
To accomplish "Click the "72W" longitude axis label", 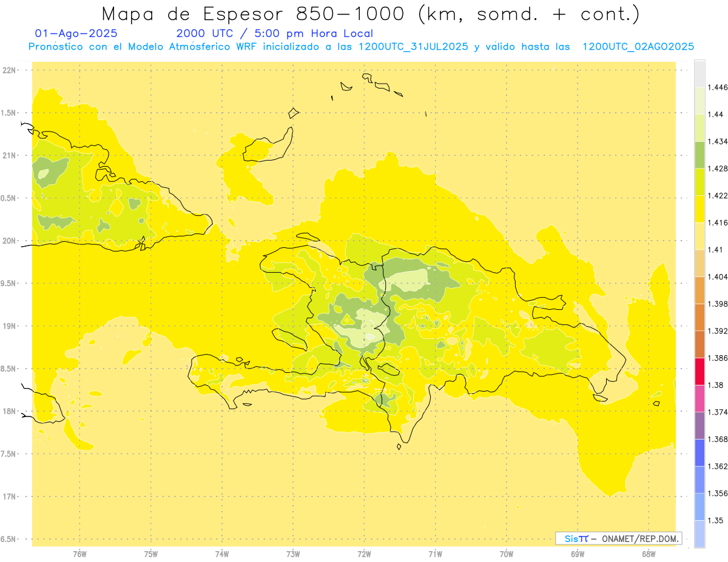I will (364, 554).
